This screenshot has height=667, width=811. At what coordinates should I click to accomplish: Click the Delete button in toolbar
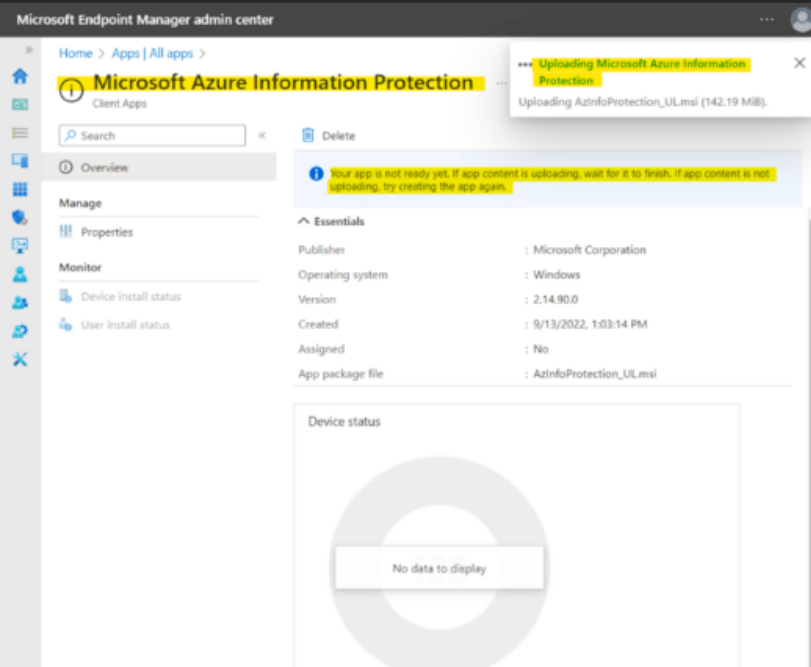(329, 136)
